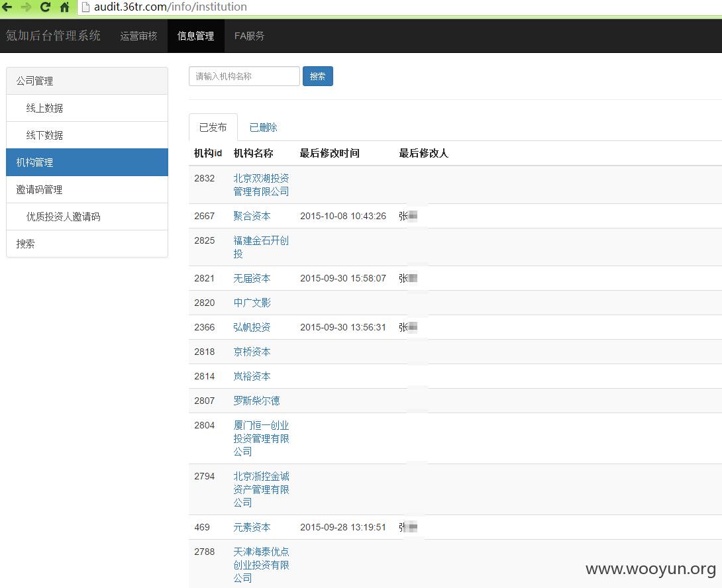Screen dimensions: 722x588
Task: Click the browser forward arrow
Action: pos(26,7)
